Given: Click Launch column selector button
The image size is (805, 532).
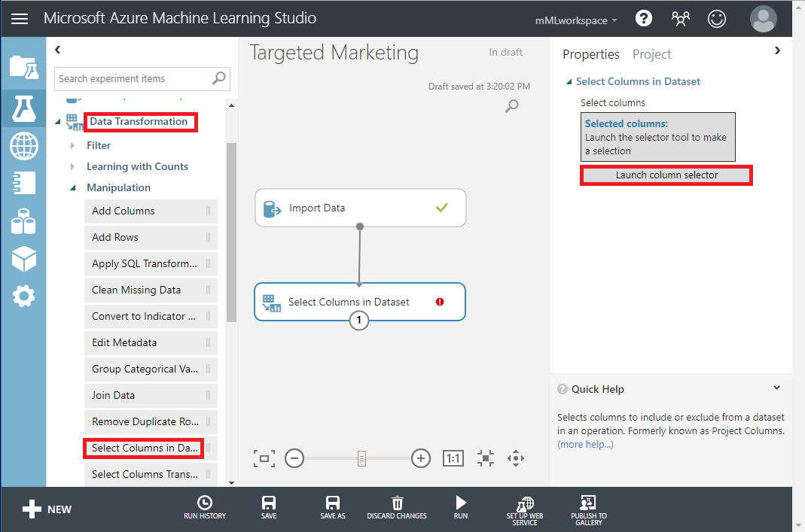Looking at the screenshot, I should point(666,175).
